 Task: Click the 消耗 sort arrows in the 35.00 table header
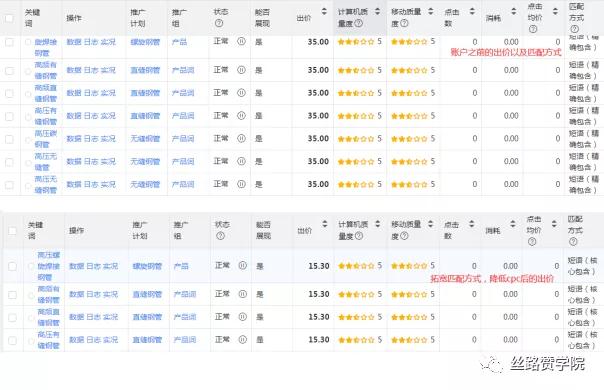coord(513,12)
